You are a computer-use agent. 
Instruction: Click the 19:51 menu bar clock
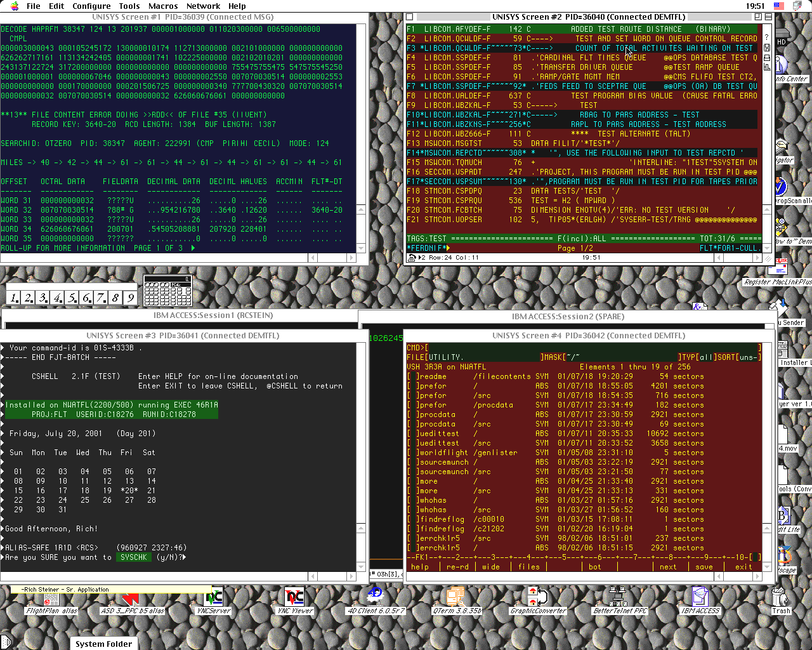(755, 6)
